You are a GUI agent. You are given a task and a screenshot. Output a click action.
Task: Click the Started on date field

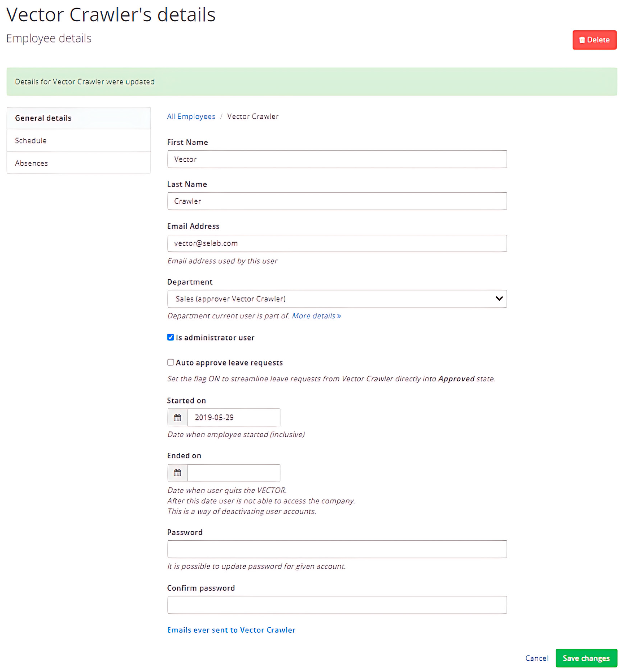coord(234,417)
